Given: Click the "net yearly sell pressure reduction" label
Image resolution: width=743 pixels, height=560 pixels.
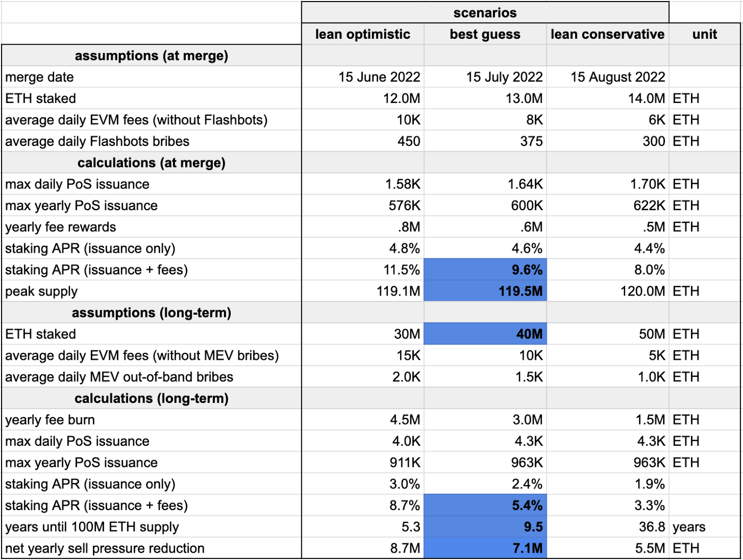Looking at the screenshot, I should click(x=105, y=548).
